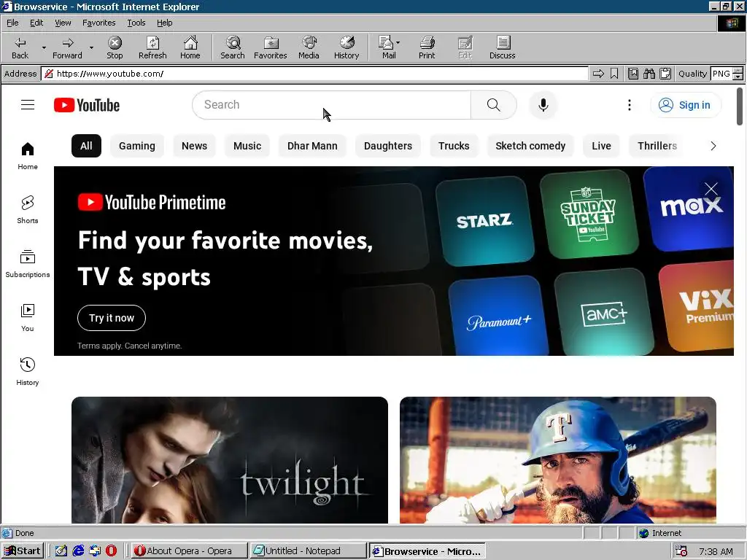Open the View menu
The height and width of the screenshot is (560, 747).
coord(63,23)
